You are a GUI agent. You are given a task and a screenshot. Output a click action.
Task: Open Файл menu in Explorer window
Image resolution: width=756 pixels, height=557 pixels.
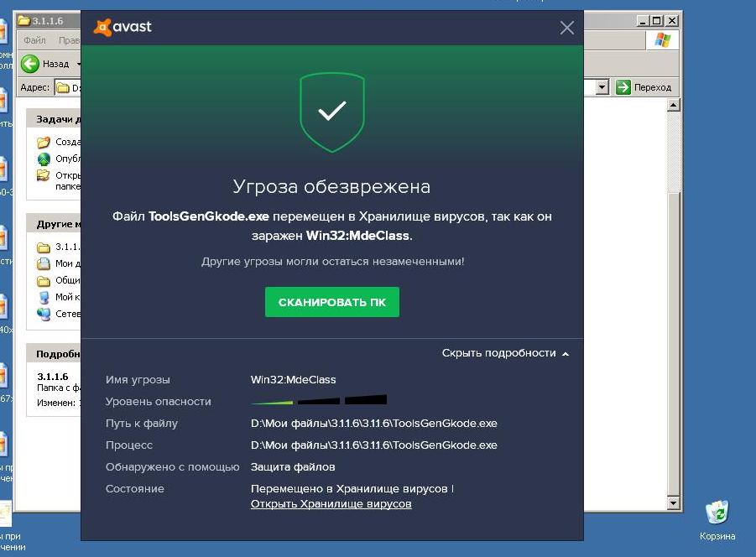coord(34,40)
